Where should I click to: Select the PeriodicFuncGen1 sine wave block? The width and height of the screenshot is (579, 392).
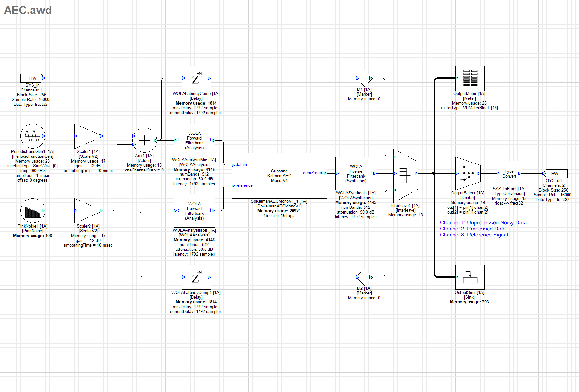pyautogui.click(x=33, y=136)
